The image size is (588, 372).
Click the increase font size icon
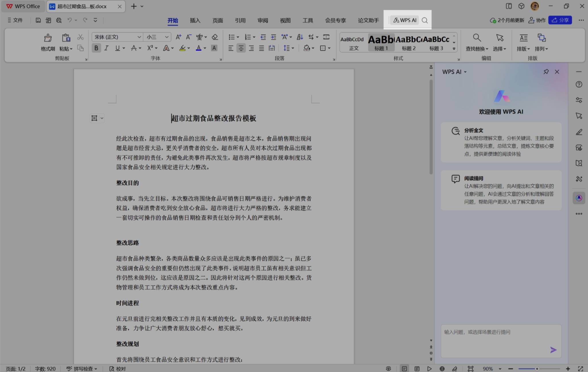tap(178, 37)
